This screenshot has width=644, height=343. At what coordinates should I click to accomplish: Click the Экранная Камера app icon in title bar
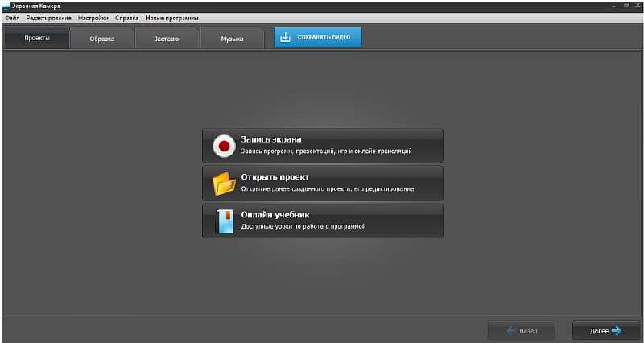tap(6, 6)
